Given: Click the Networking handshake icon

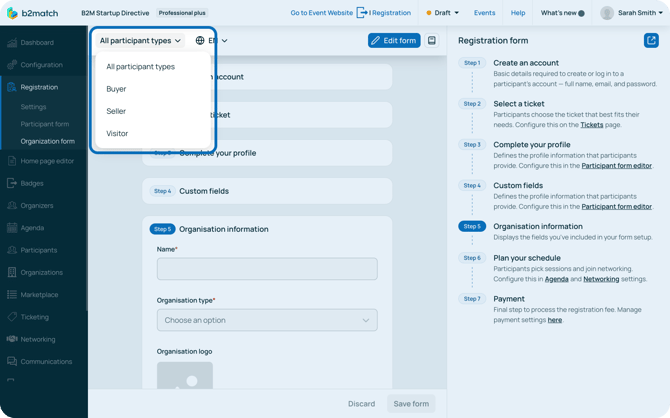Looking at the screenshot, I should [12, 339].
